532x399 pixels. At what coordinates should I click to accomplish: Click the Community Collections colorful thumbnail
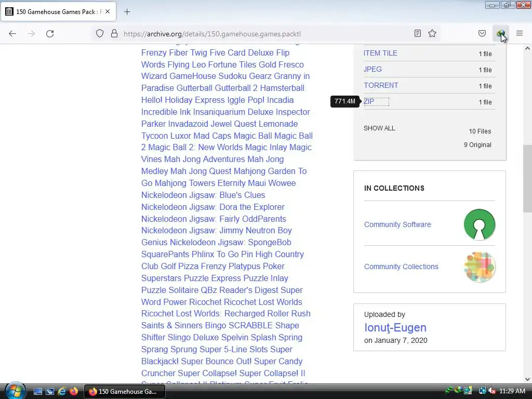pyautogui.click(x=480, y=267)
